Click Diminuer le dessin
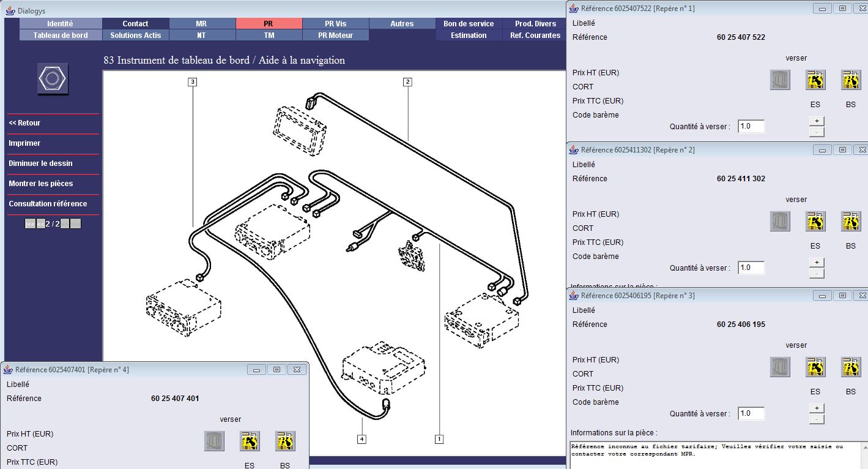Image resolution: width=868 pixels, height=469 pixels. [40, 163]
